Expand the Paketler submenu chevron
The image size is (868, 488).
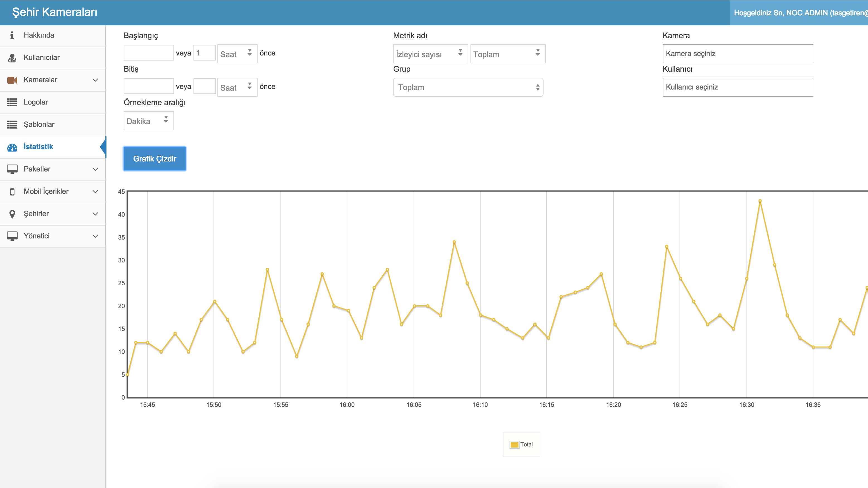pos(95,169)
